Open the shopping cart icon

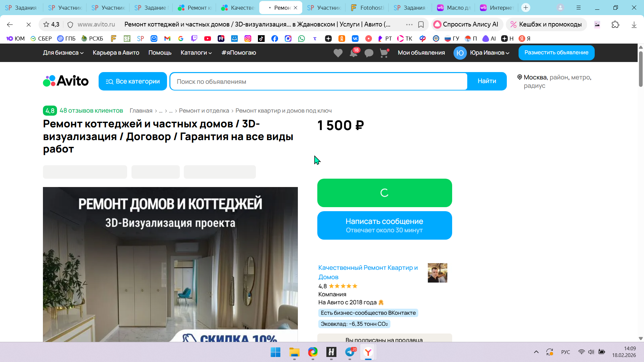point(384,53)
